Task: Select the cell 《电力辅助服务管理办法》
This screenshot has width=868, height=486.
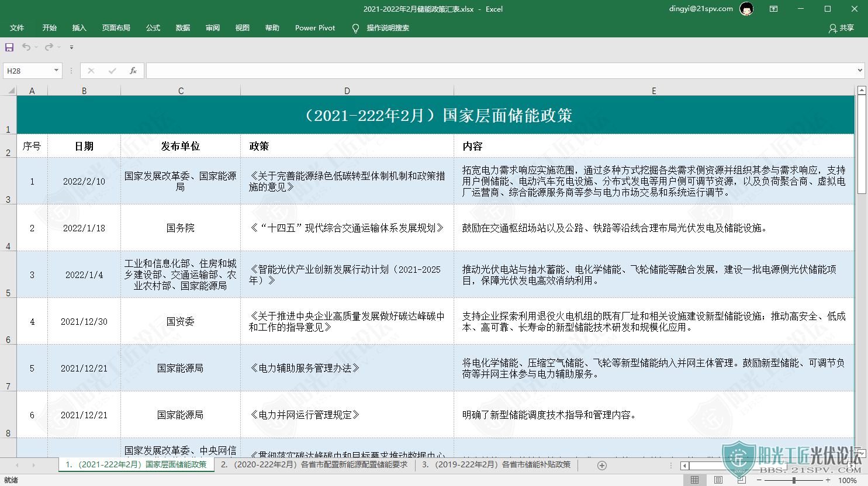Action: point(347,368)
